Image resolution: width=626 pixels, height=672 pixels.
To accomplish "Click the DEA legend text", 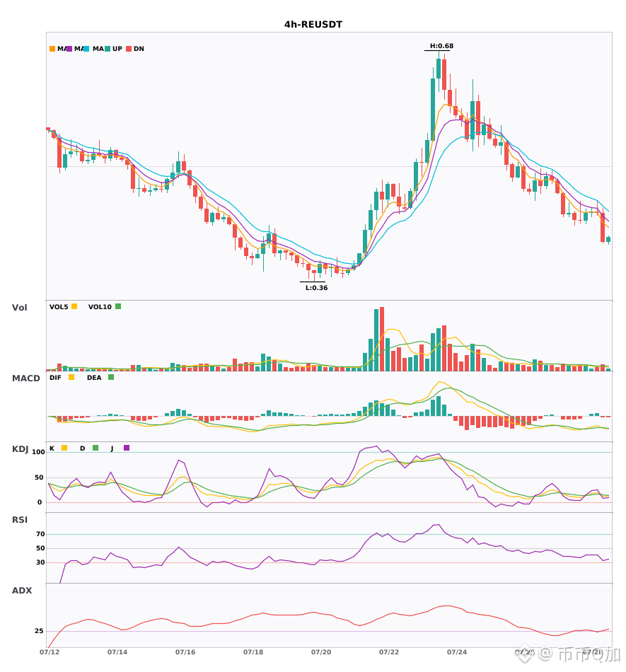I will coord(94,378).
